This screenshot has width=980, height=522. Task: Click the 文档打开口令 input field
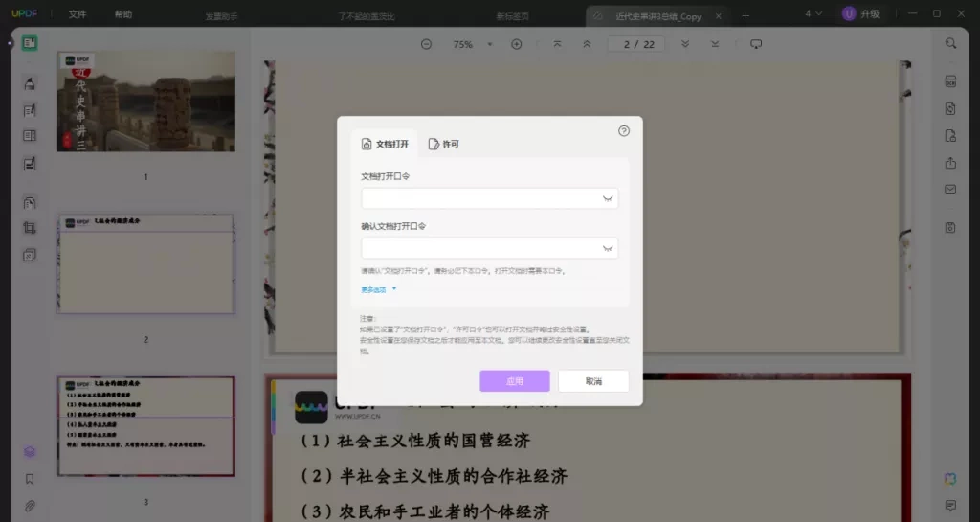(x=489, y=199)
